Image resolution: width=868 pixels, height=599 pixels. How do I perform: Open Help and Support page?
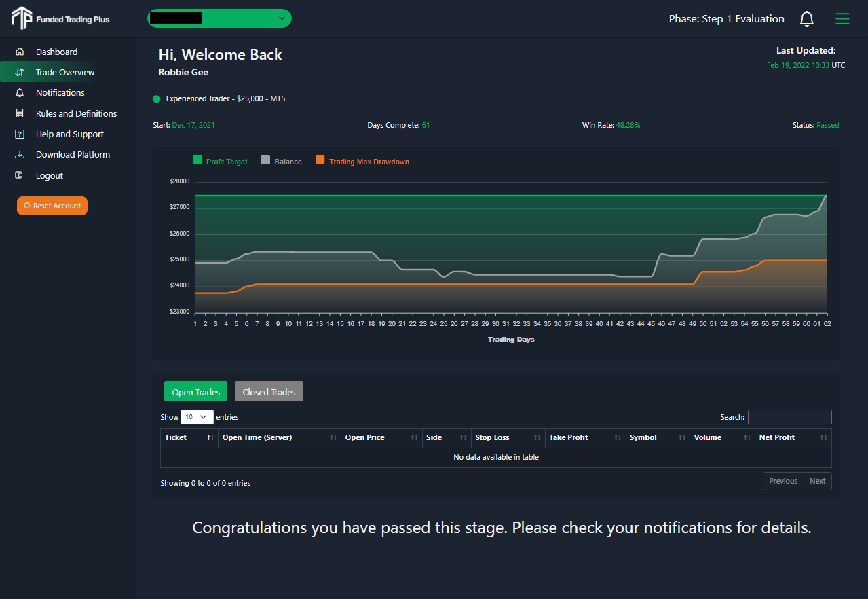click(70, 134)
